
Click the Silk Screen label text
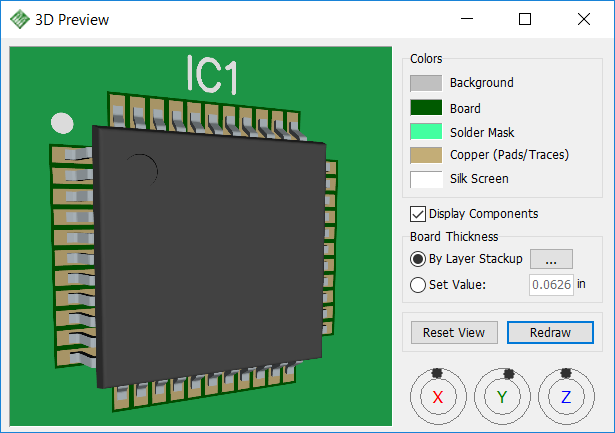(x=479, y=179)
